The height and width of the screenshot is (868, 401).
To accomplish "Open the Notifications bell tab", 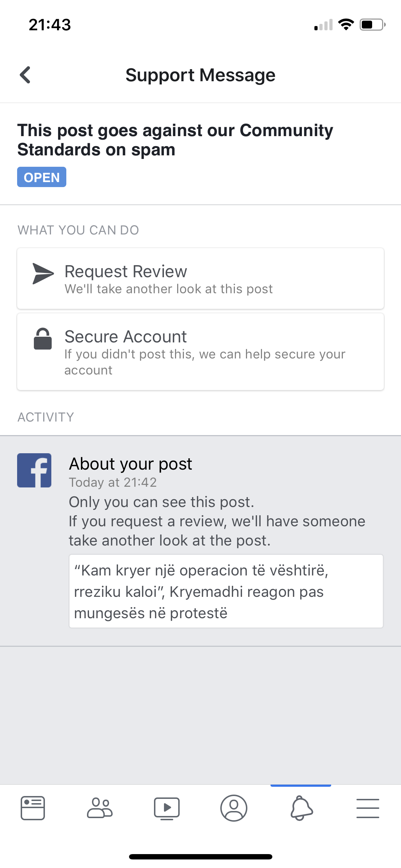I will (301, 808).
